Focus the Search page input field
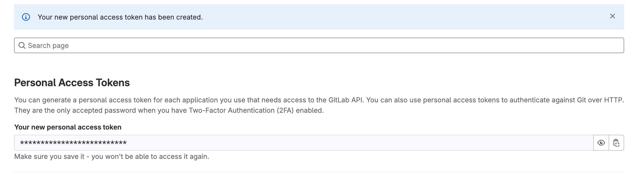The width and height of the screenshot is (644, 176). (x=319, y=46)
